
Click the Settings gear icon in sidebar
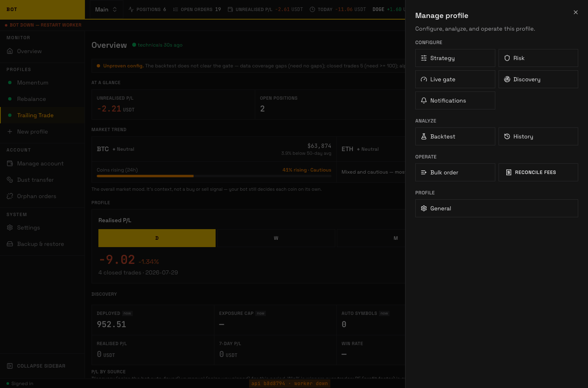pyautogui.click(x=10, y=227)
